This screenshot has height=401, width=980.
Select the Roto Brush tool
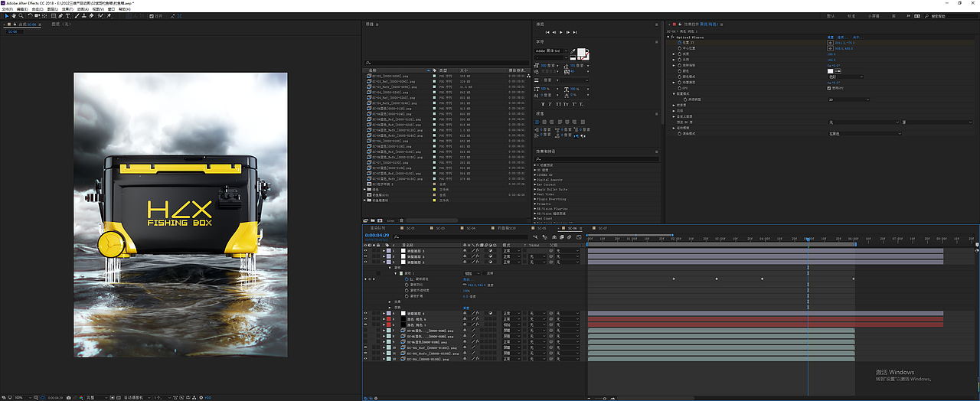tap(100, 16)
